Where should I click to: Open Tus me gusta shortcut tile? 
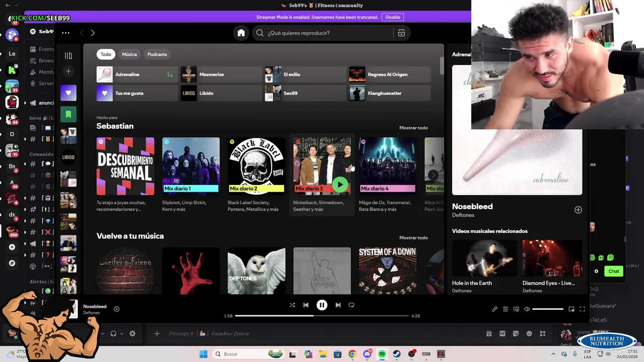[x=137, y=93]
